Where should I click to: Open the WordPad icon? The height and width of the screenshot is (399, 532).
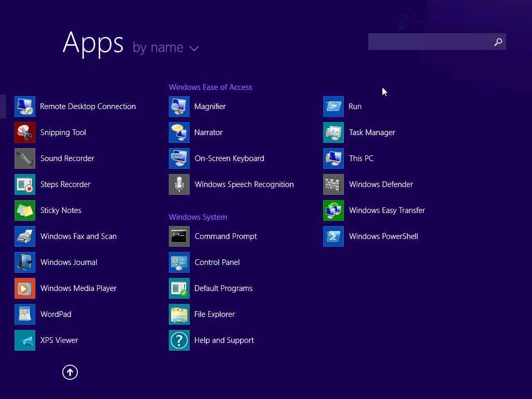tap(25, 314)
